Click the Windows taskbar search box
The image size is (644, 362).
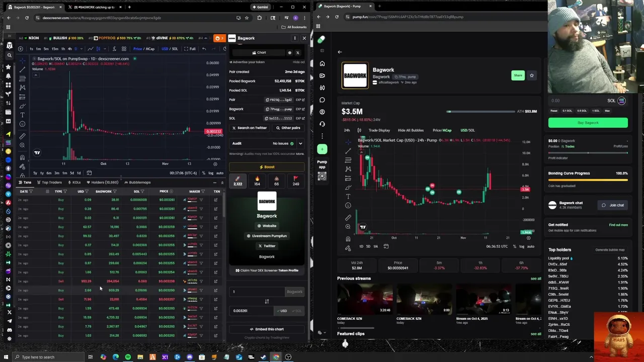(48, 357)
